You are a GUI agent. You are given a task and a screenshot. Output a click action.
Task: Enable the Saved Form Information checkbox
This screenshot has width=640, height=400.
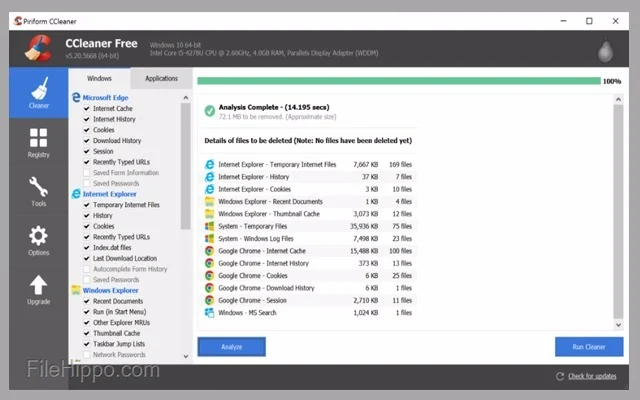coord(87,173)
